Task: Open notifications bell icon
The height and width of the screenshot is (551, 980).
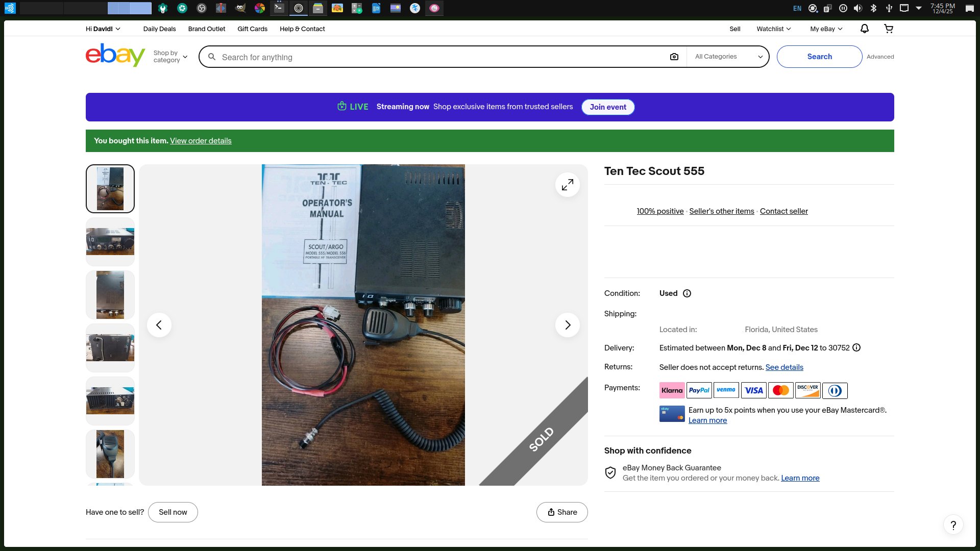Action: point(864,29)
